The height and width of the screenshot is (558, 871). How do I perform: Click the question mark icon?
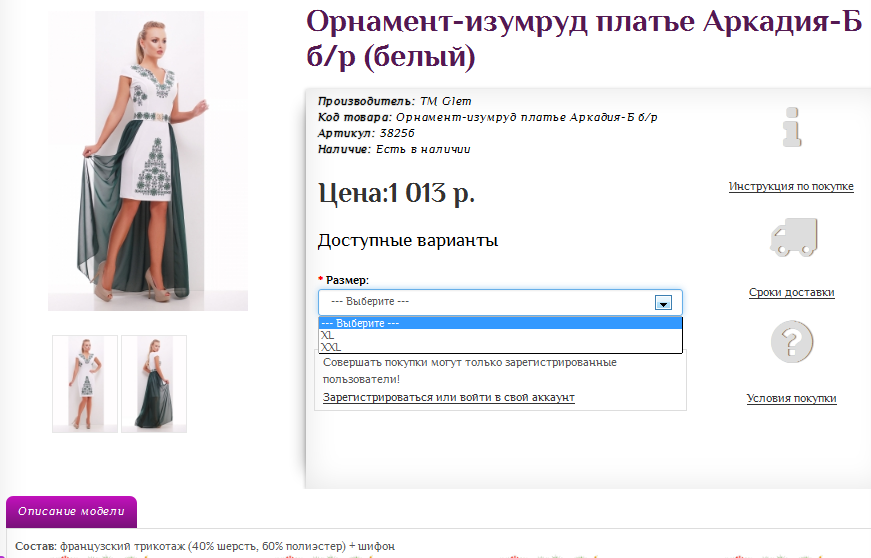tap(792, 342)
